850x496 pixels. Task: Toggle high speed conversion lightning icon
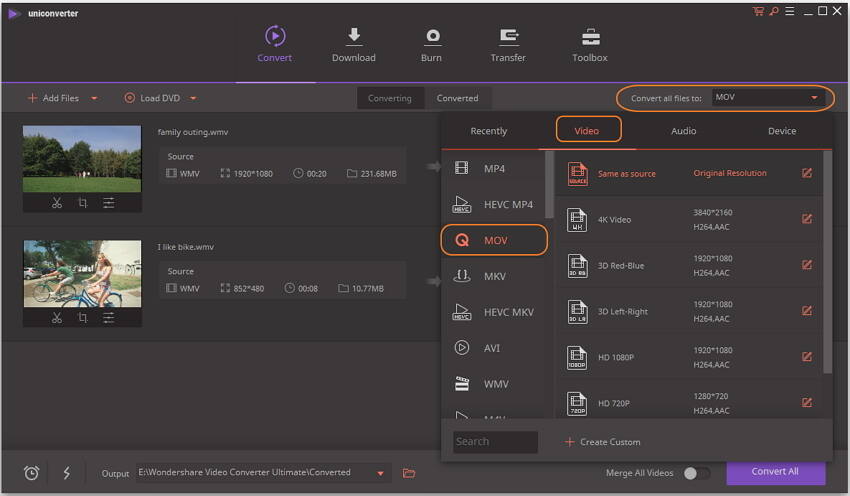click(x=67, y=473)
